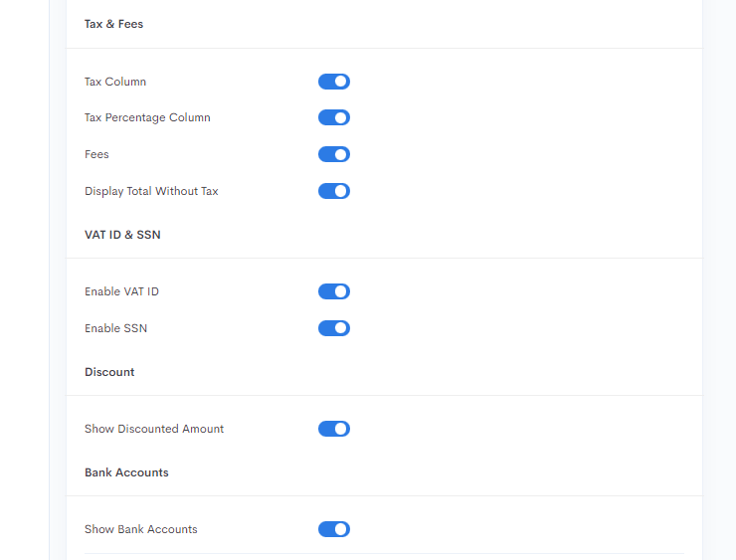The width and height of the screenshot is (736, 560).
Task: Disable the Show Bank Accounts switch
Action: pos(334,529)
